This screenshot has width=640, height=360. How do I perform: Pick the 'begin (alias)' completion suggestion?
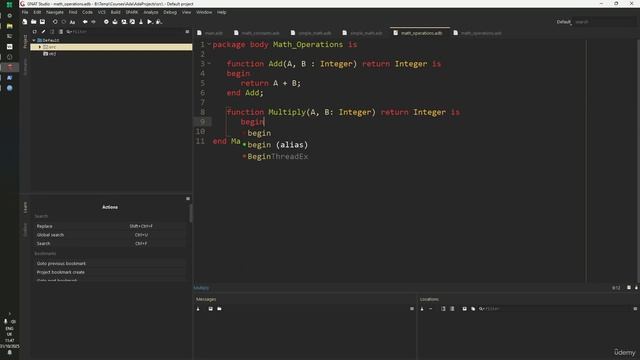coord(278,145)
